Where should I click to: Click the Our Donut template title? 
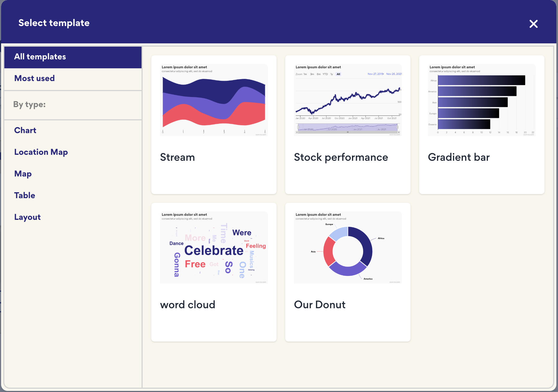point(320,305)
